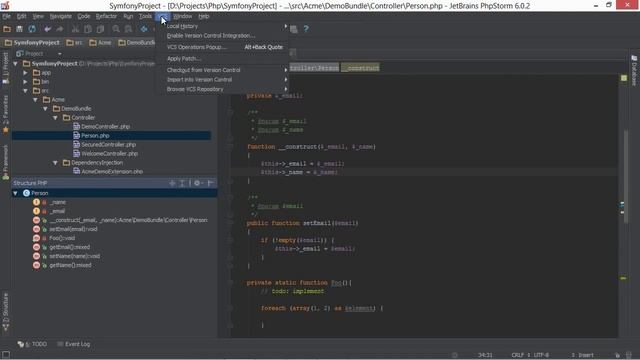The width and height of the screenshot is (640, 360).
Task: Click the UTF-8 encoding in status bar
Action: click(x=541, y=355)
